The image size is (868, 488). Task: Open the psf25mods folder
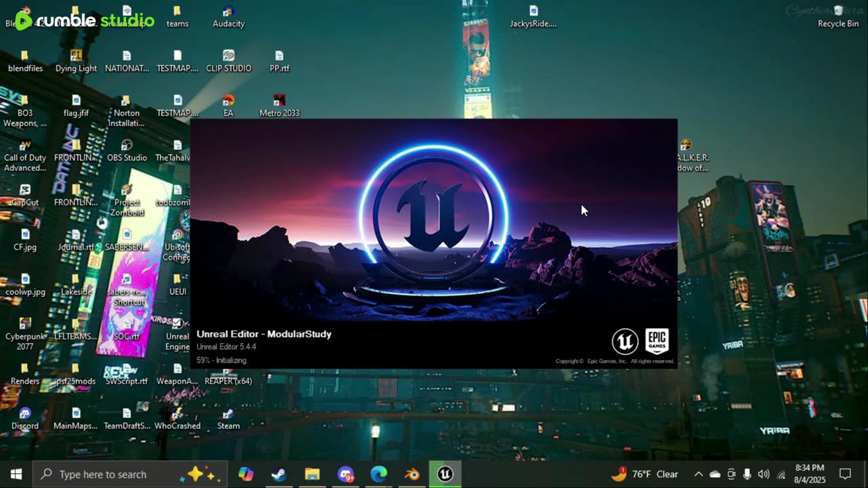76,375
